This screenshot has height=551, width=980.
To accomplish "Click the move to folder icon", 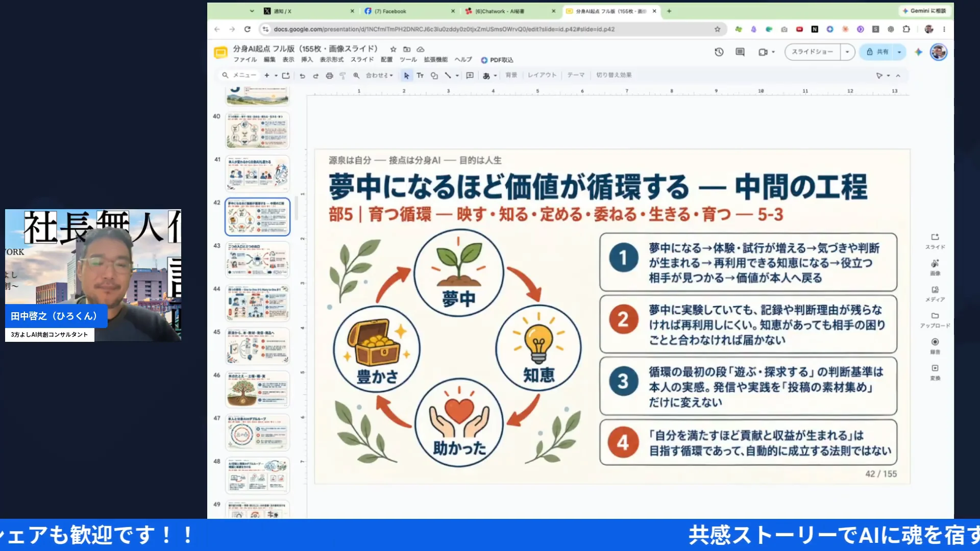I will point(407,49).
